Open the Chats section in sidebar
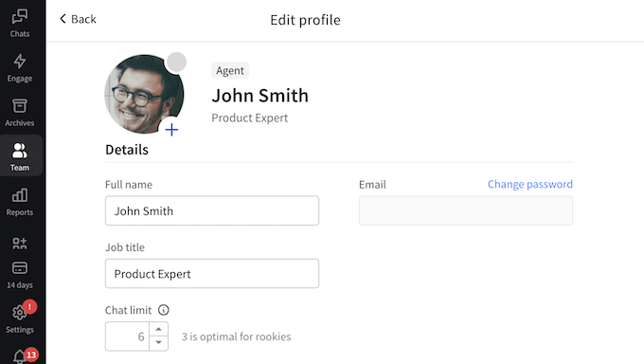Image resolution: width=644 pixels, height=364 pixels. [20, 24]
